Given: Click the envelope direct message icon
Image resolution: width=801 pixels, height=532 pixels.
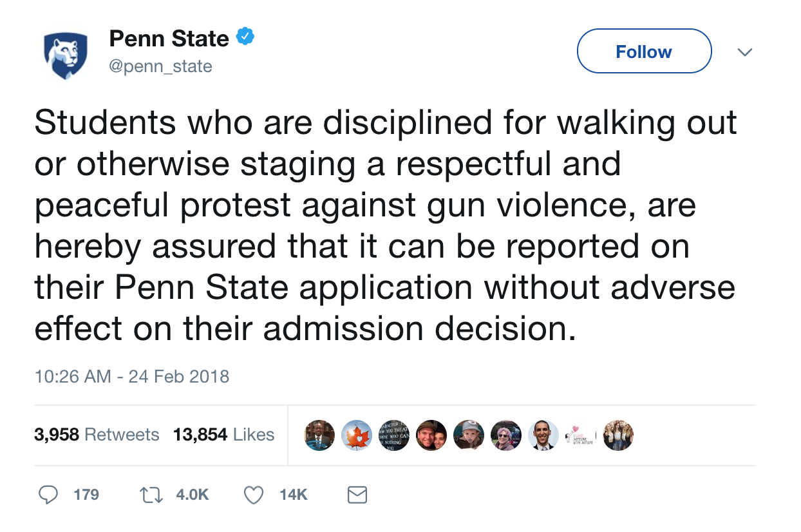Looking at the screenshot, I should pyautogui.click(x=357, y=495).
